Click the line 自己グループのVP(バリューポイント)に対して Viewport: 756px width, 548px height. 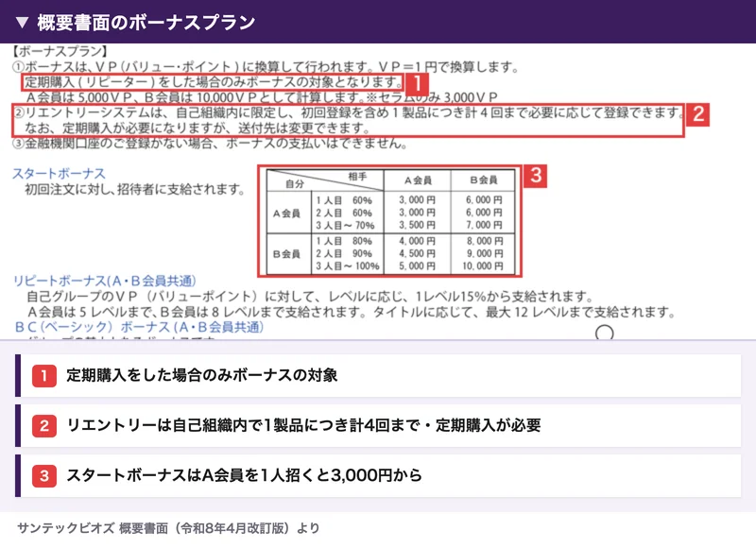pos(310,296)
